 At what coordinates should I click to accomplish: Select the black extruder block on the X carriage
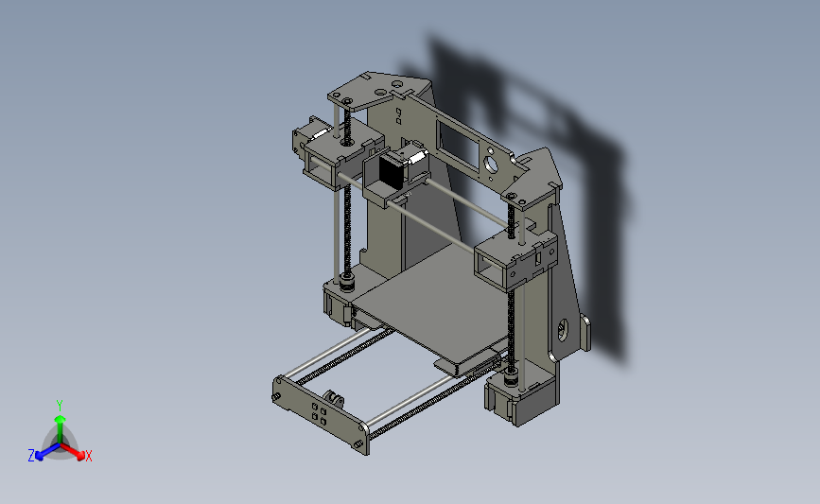click(390, 170)
